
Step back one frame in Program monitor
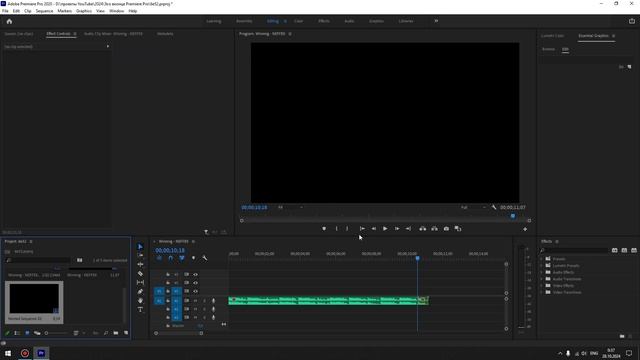[x=373, y=229]
